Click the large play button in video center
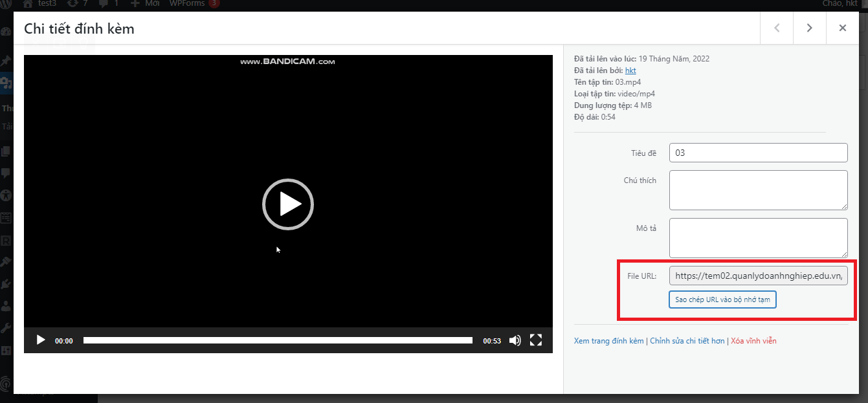This screenshot has width=868, height=403. [x=288, y=204]
